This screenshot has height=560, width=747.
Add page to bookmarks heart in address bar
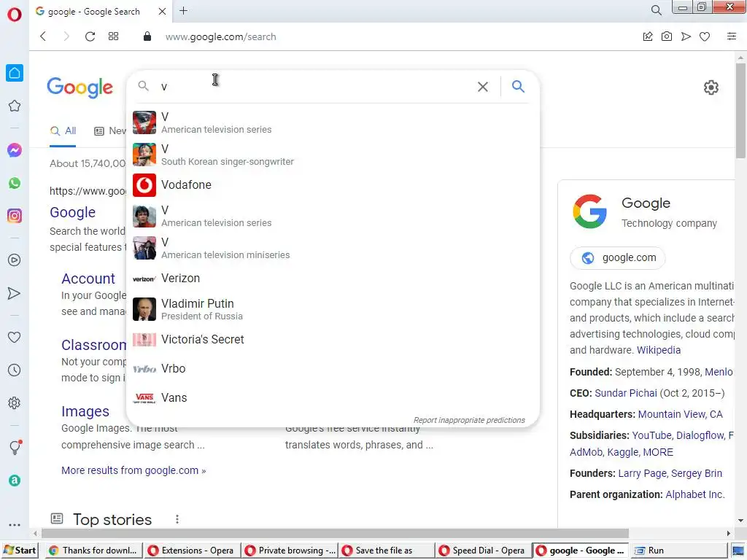tap(705, 36)
